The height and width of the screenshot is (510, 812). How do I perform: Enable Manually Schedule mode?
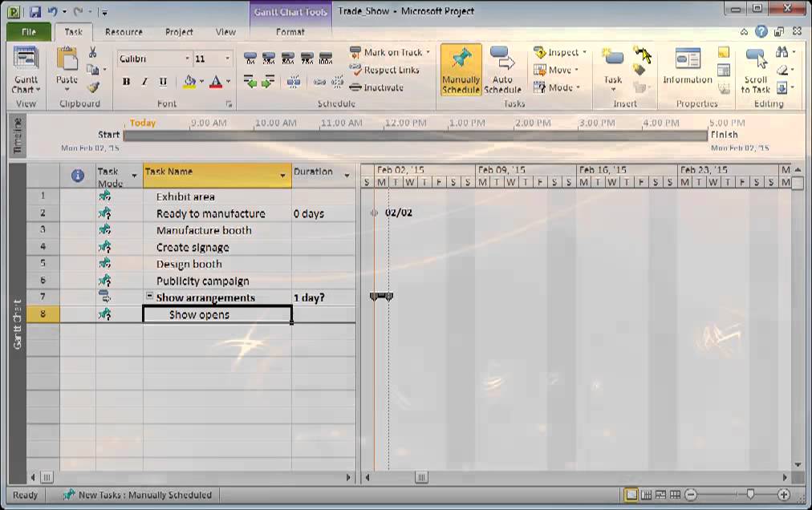coord(461,70)
